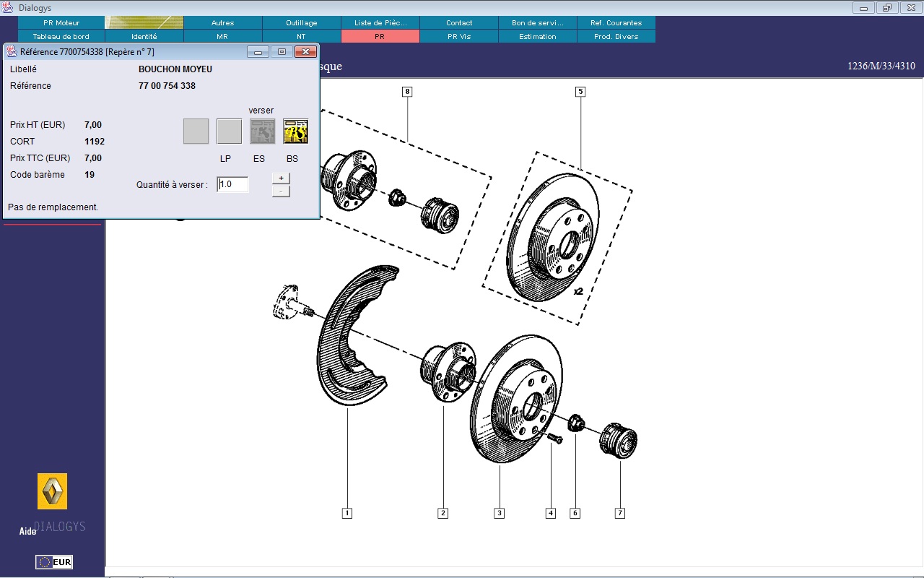
Task: Click the Renault logo in sidebar
Action: (52, 491)
